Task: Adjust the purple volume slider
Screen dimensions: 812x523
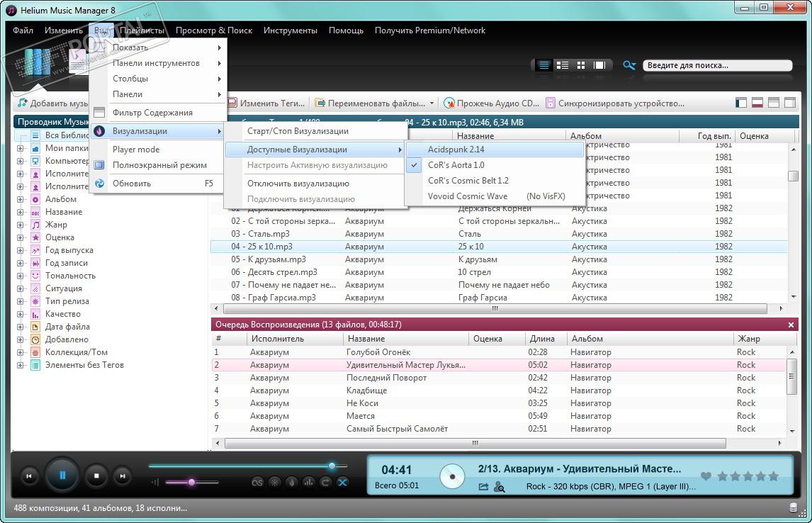Action: [191, 482]
